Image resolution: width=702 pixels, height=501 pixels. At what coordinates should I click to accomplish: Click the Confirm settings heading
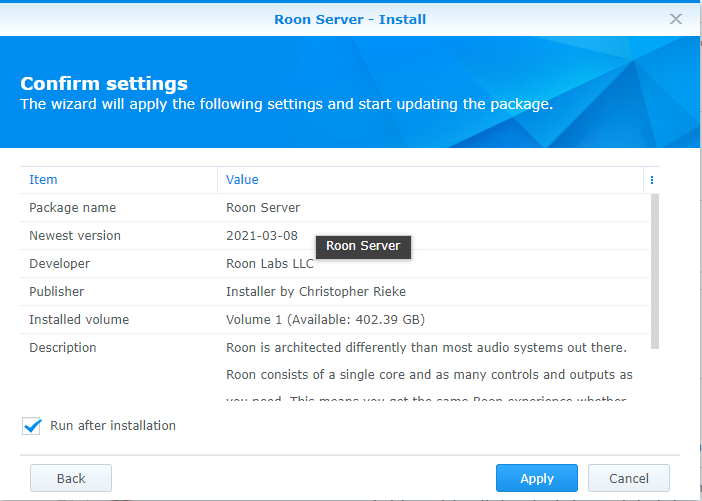(104, 84)
